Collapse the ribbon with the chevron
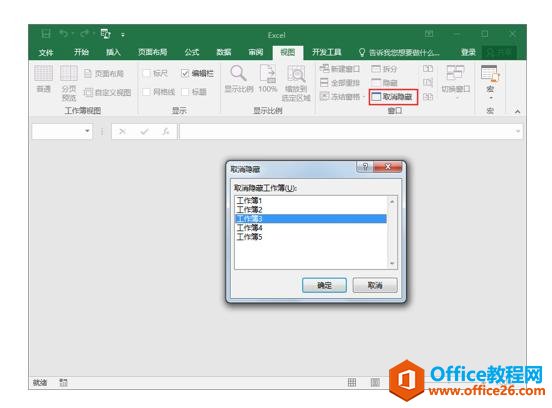 [518, 112]
